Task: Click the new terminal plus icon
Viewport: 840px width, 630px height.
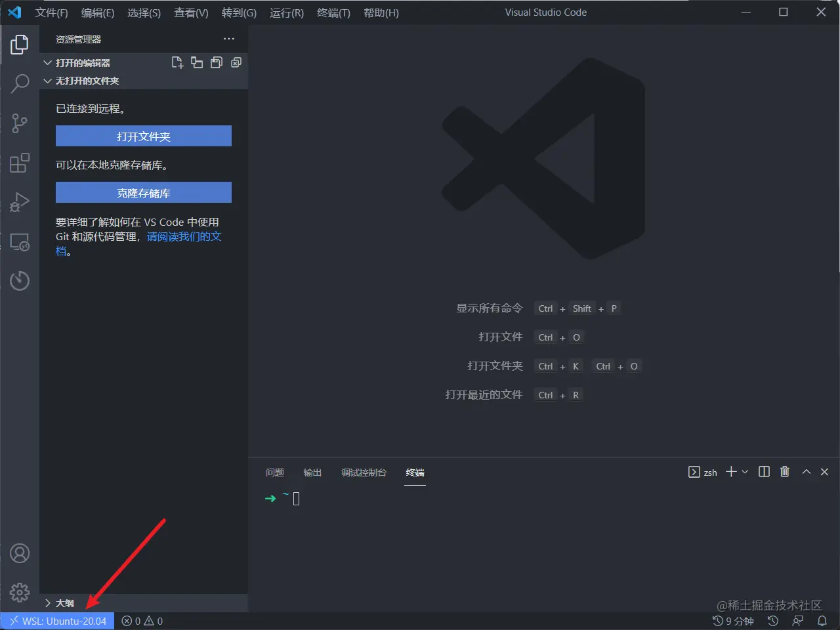Action: coord(731,472)
